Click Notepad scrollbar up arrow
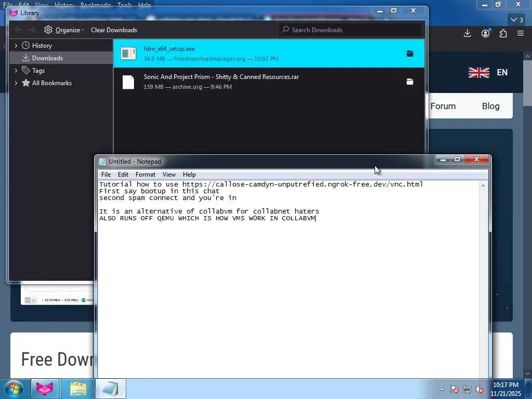This screenshot has height=399, width=532. 483,185
